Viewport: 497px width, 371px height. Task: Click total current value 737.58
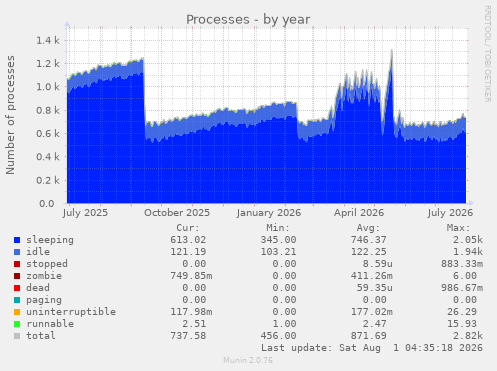(188, 336)
